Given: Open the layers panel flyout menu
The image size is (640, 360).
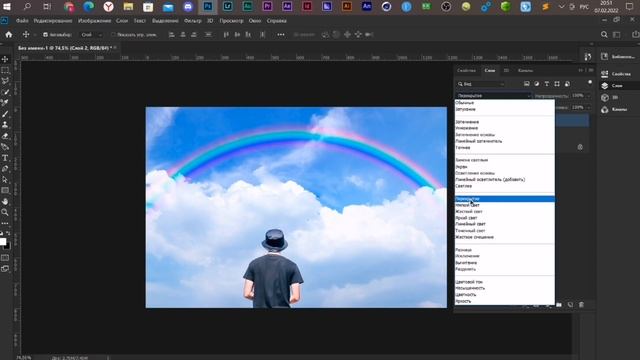Looking at the screenshot, I should pyautogui.click(x=591, y=71).
